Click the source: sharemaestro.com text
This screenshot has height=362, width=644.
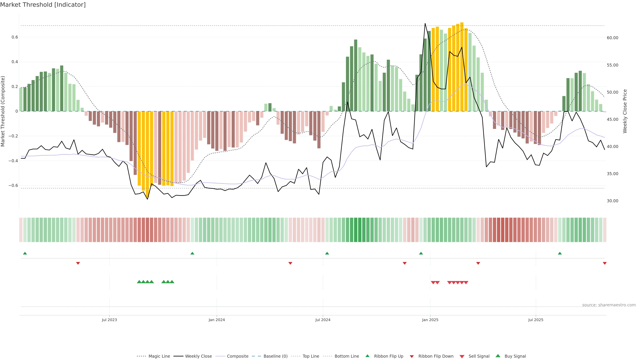(609, 305)
